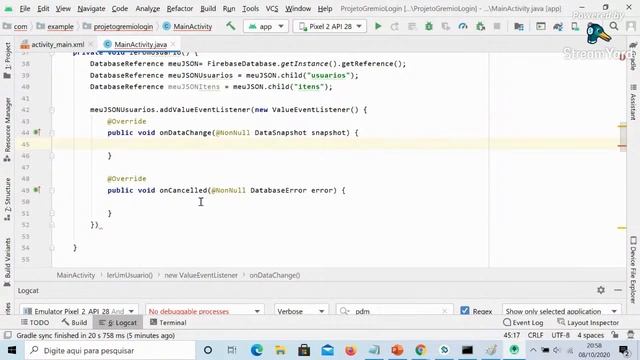
Task: Open the Profile app gauge icon
Action: [x=463, y=27]
